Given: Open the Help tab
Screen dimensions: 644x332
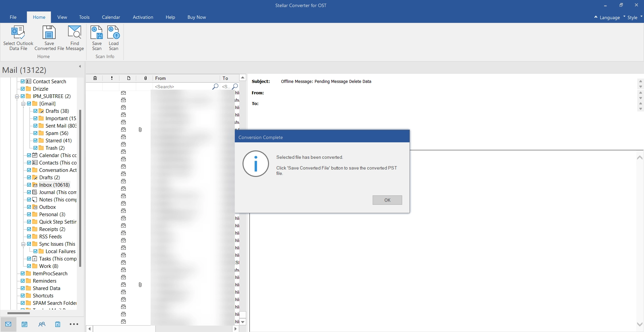Looking at the screenshot, I should pos(170,17).
